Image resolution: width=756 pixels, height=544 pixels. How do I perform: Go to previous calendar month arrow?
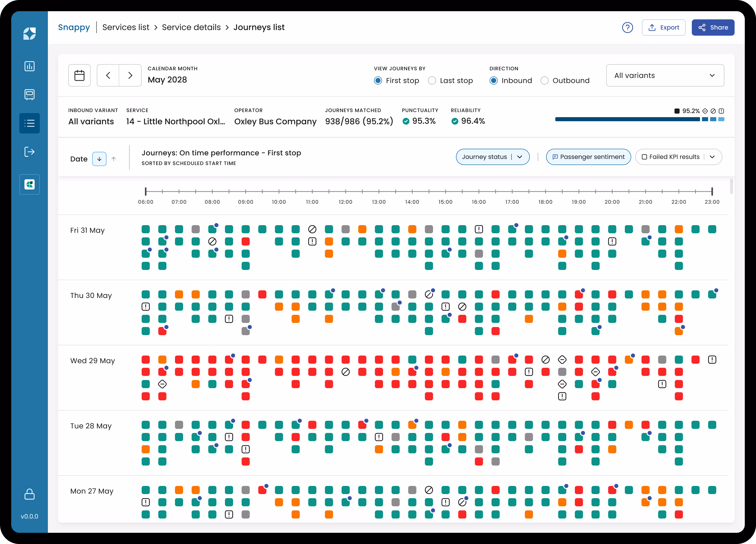coord(108,75)
